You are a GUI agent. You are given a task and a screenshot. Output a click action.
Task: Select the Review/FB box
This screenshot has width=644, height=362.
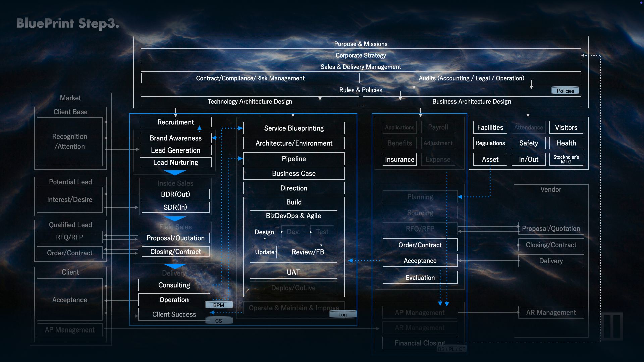(x=308, y=252)
